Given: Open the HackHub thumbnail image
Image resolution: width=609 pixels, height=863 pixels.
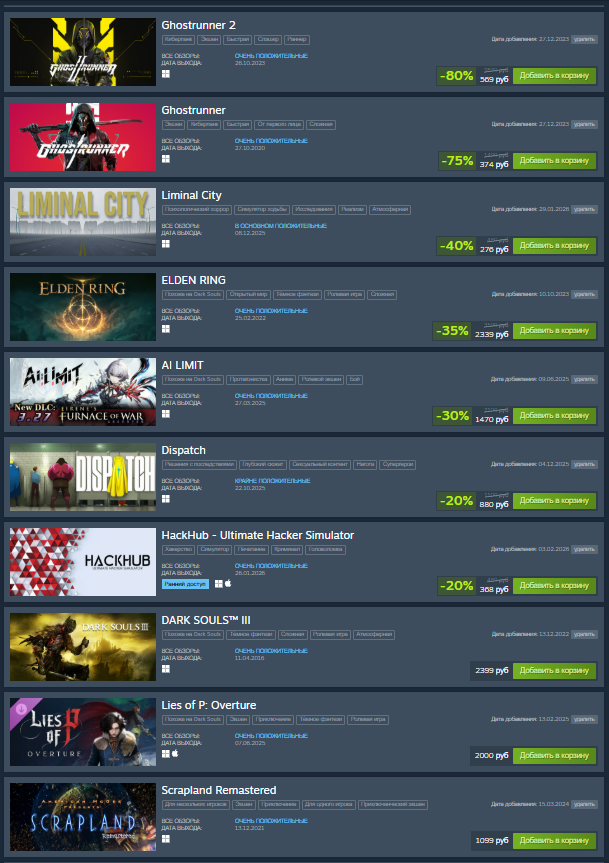Looking at the screenshot, I should (83, 562).
